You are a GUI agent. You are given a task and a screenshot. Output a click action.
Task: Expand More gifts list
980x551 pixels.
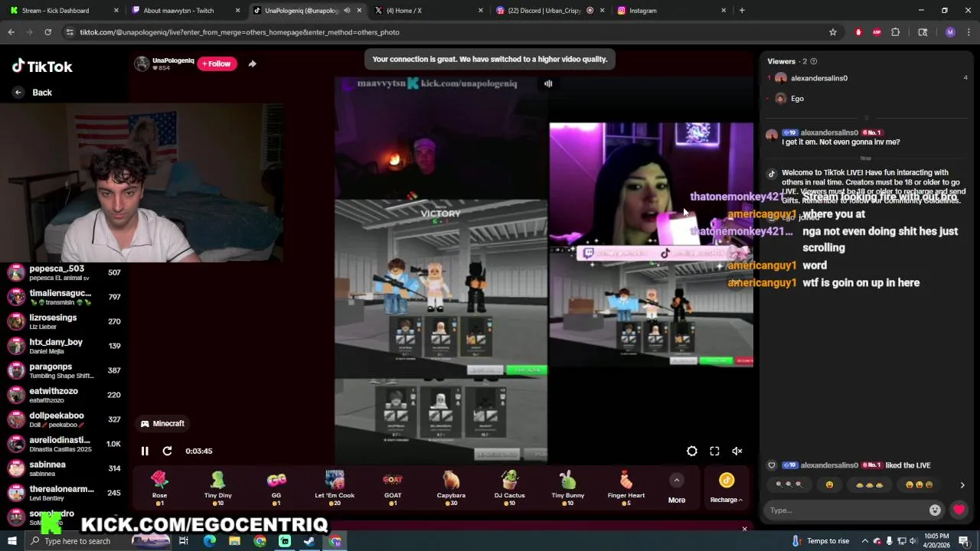677,488
